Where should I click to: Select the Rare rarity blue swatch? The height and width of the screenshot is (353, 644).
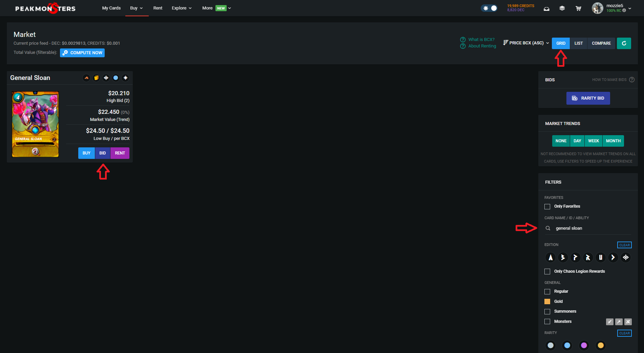(x=567, y=345)
